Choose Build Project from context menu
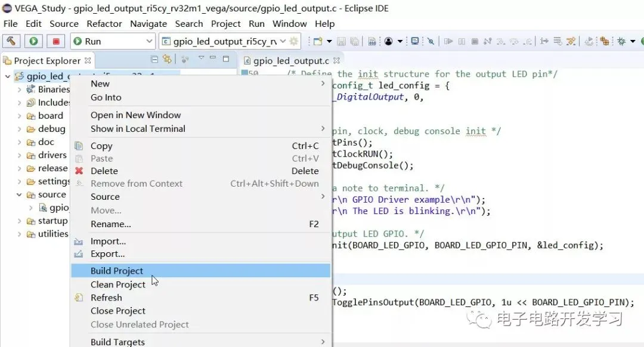The image size is (644, 347). pos(200,271)
